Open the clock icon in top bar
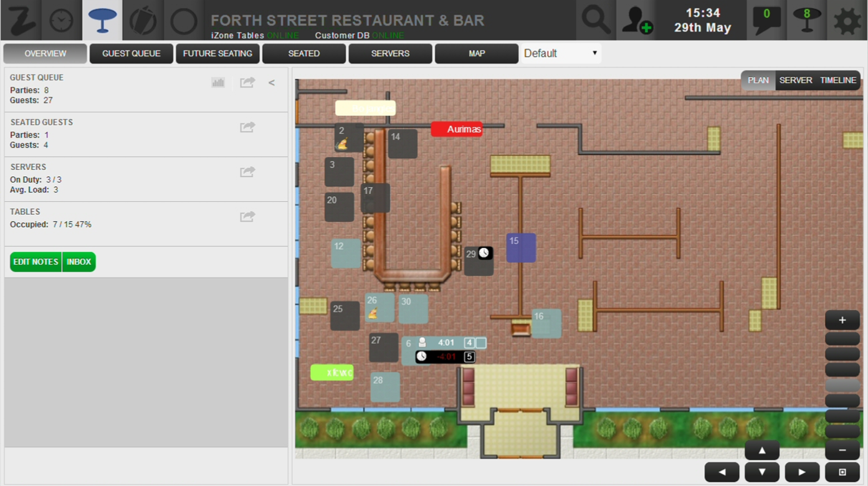Viewport: 868px width, 486px height. [61, 21]
